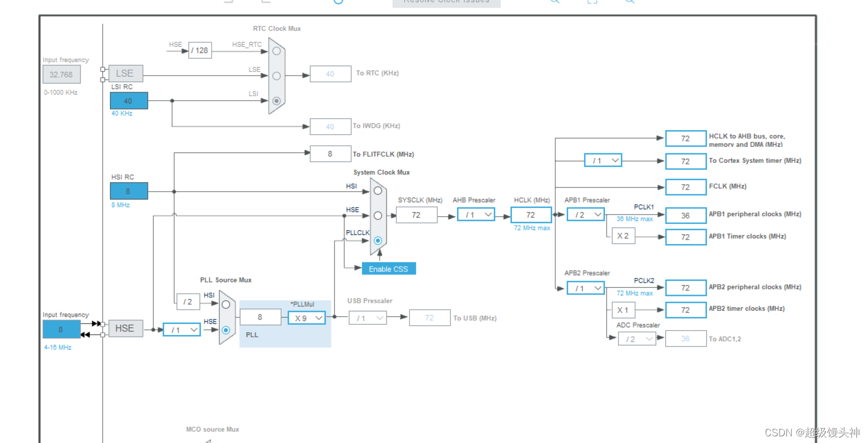Viewport: 868px width, 443px height.
Task: Click the USB Prescaler label
Action: pyautogui.click(x=370, y=301)
